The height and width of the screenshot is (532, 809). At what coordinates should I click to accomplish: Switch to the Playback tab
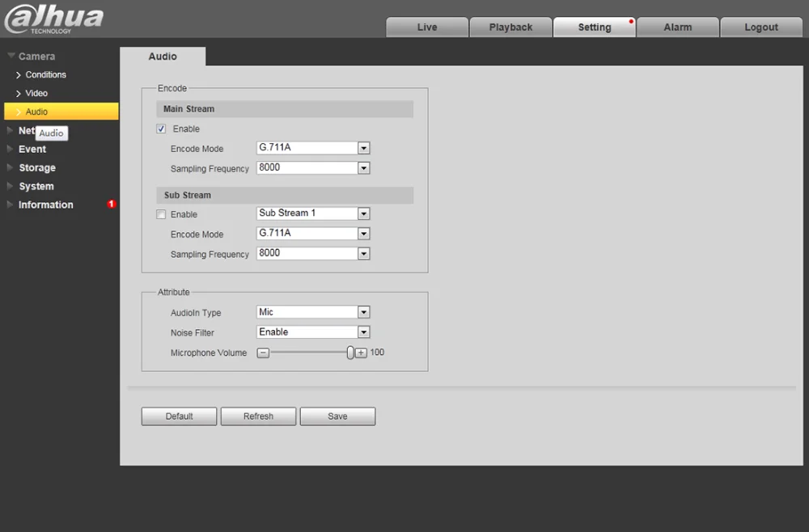pos(510,27)
